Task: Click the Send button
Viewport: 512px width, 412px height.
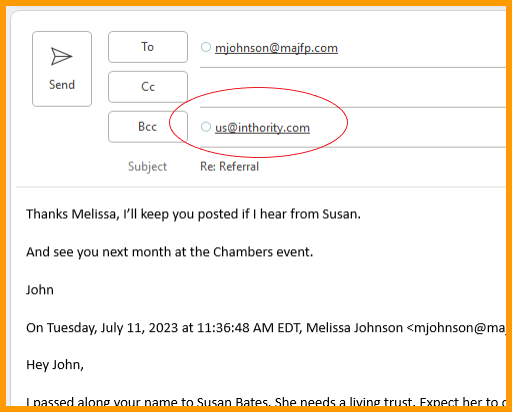Action: [62, 69]
